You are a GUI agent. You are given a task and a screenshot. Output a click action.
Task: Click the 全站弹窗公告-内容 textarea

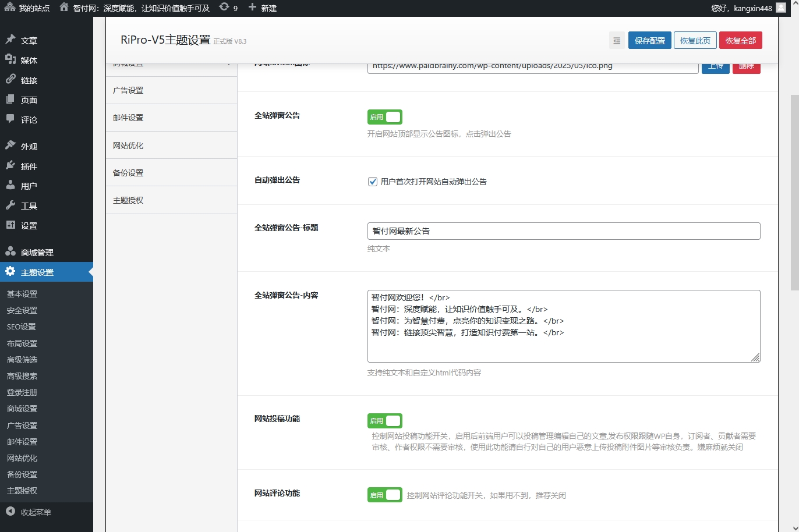coord(564,326)
